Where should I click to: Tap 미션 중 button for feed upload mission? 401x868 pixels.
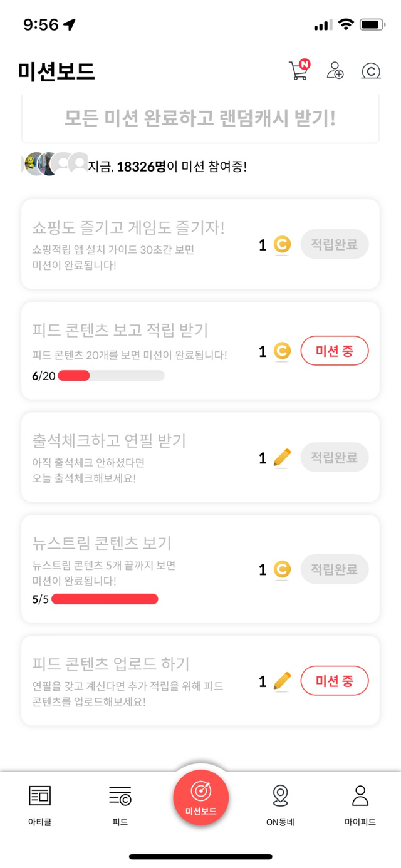(x=335, y=681)
